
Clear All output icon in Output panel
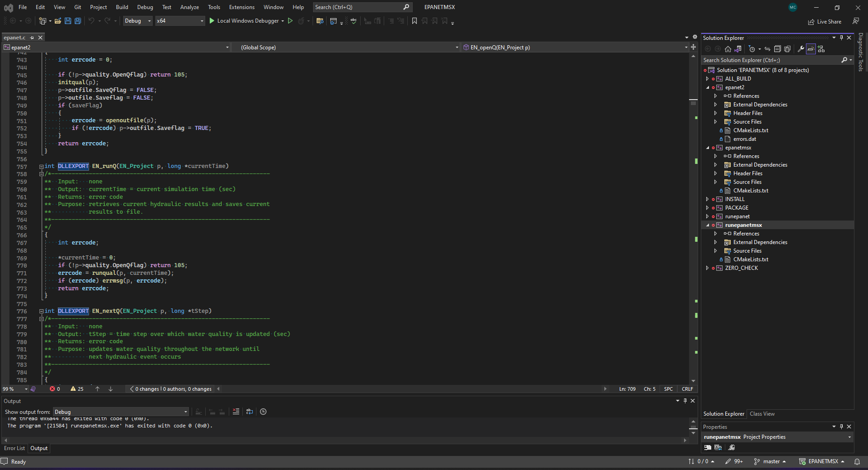point(236,412)
